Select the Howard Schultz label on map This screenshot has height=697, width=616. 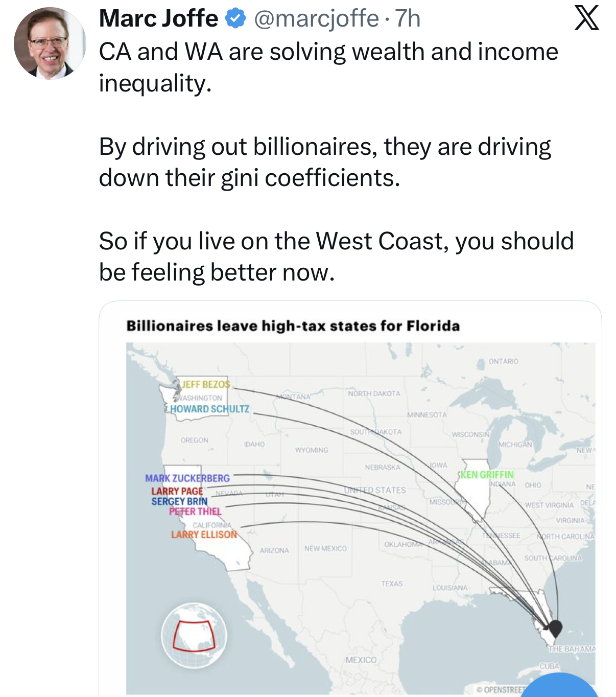[209, 409]
